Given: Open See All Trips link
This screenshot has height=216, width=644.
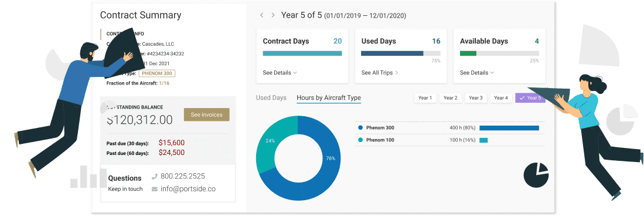Looking at the screenshot, I should 380,73.
